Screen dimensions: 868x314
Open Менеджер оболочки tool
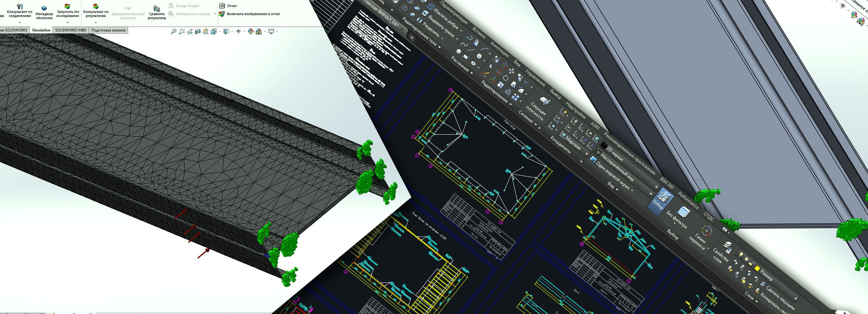tap(44, 13)
